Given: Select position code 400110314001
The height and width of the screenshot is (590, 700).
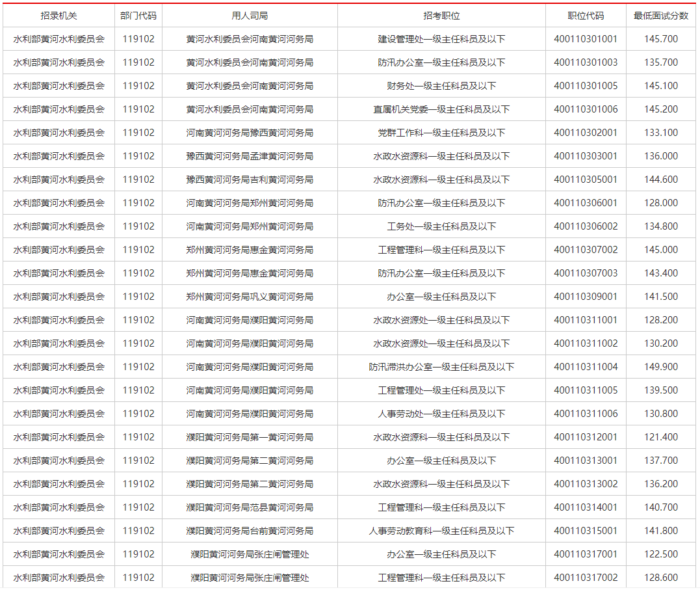Looking at the screenshot, I should [586, 507].
